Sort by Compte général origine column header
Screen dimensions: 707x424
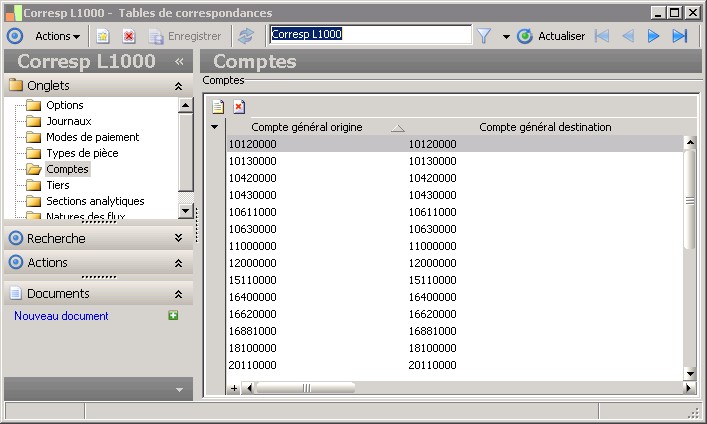306,127
